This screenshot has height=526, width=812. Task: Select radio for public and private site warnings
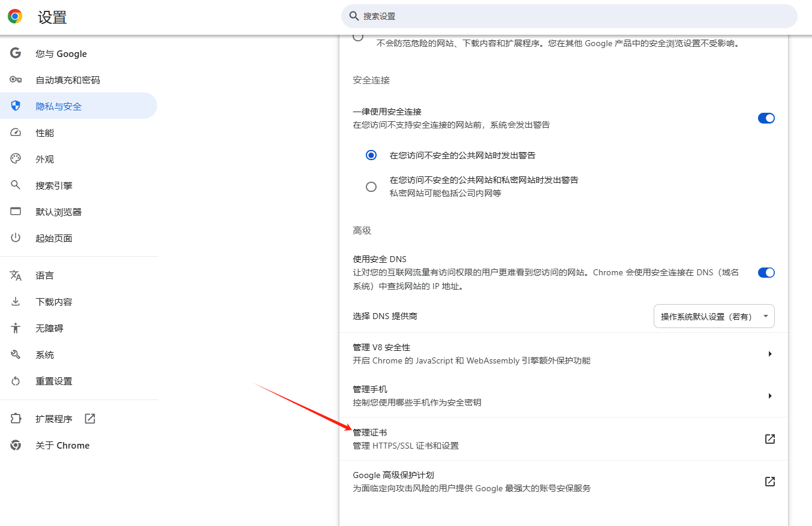tap(371, 187)
